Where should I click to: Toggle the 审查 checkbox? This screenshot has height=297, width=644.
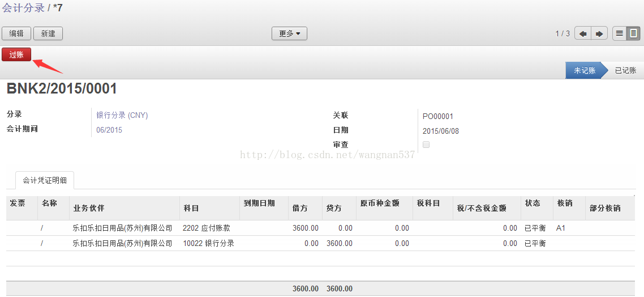coord(426,145)
